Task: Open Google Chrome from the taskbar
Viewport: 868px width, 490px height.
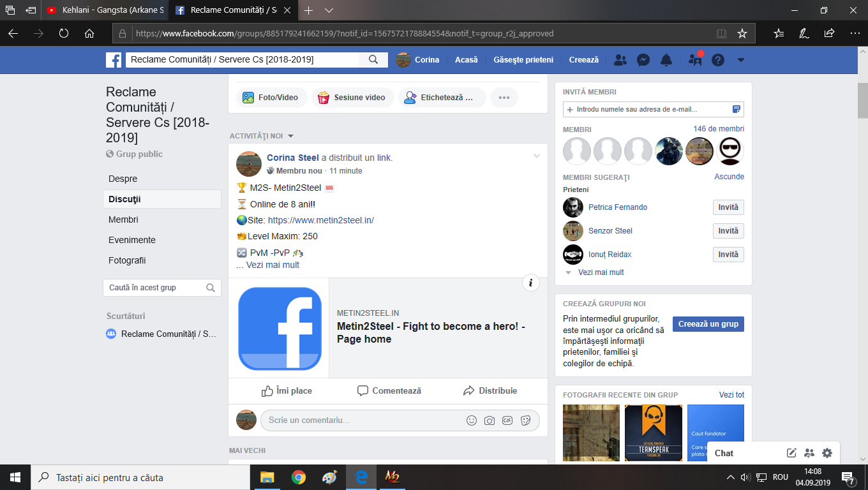Action: click(298, 477)
